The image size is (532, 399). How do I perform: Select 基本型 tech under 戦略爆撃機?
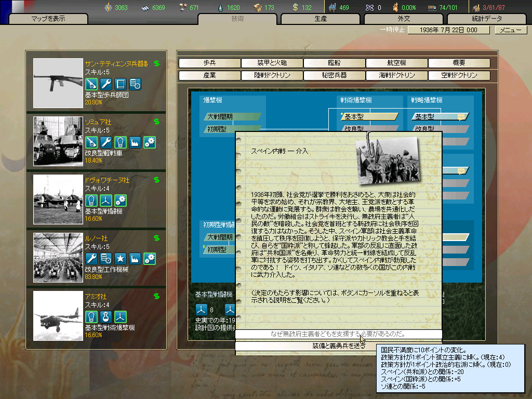(441, 117)
